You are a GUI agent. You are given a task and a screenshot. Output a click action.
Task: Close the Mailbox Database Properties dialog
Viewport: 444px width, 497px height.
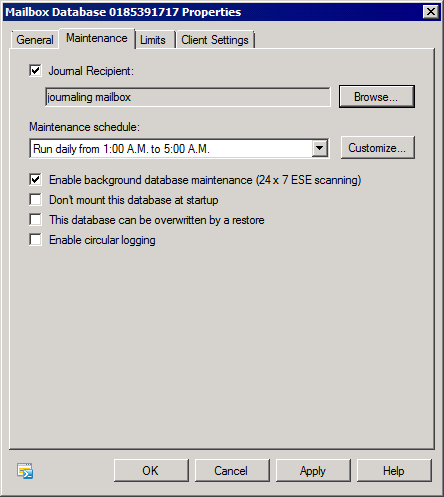pos(431,12)
